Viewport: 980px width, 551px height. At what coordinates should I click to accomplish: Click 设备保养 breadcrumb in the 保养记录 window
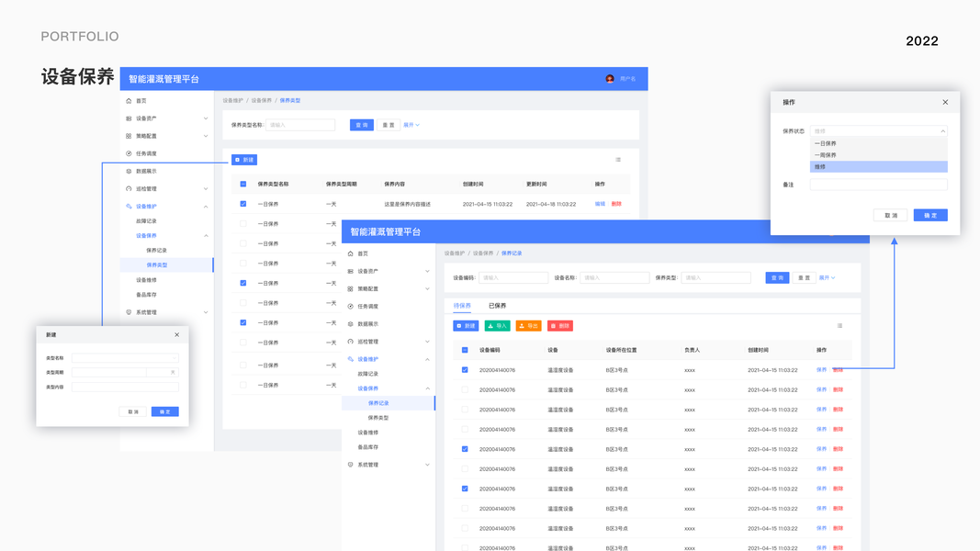482,253
